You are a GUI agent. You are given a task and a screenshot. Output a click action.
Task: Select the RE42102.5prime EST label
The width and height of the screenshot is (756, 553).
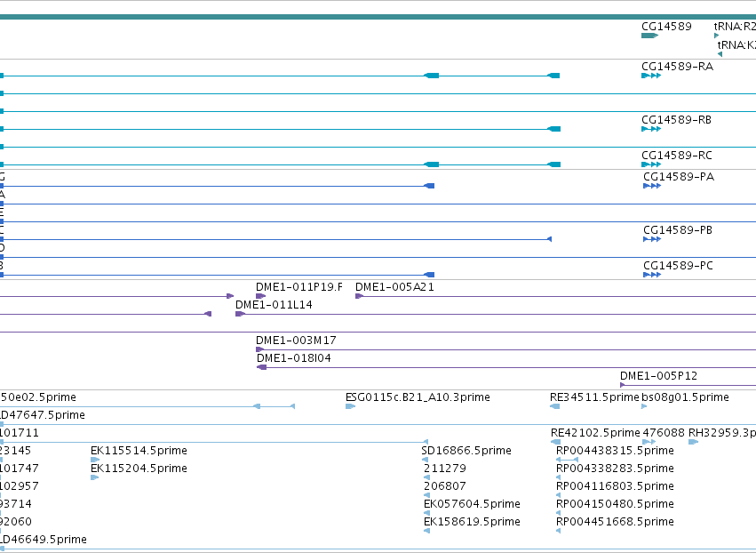[x=595, y=433]
